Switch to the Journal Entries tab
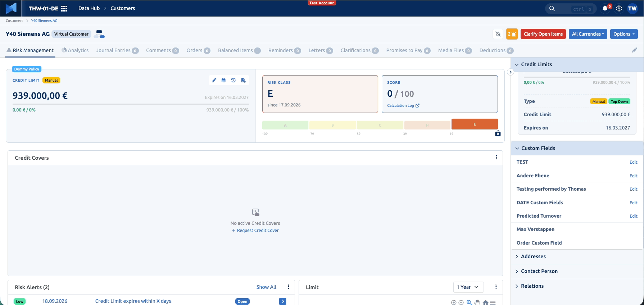The height and width of the screenshot is (305, 644). click(117, 50)
